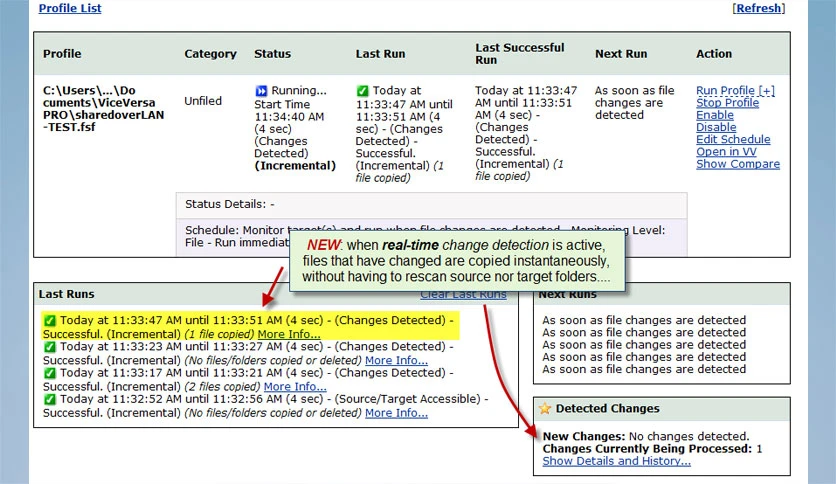Click the Action column header

click(x=713, y=54)
